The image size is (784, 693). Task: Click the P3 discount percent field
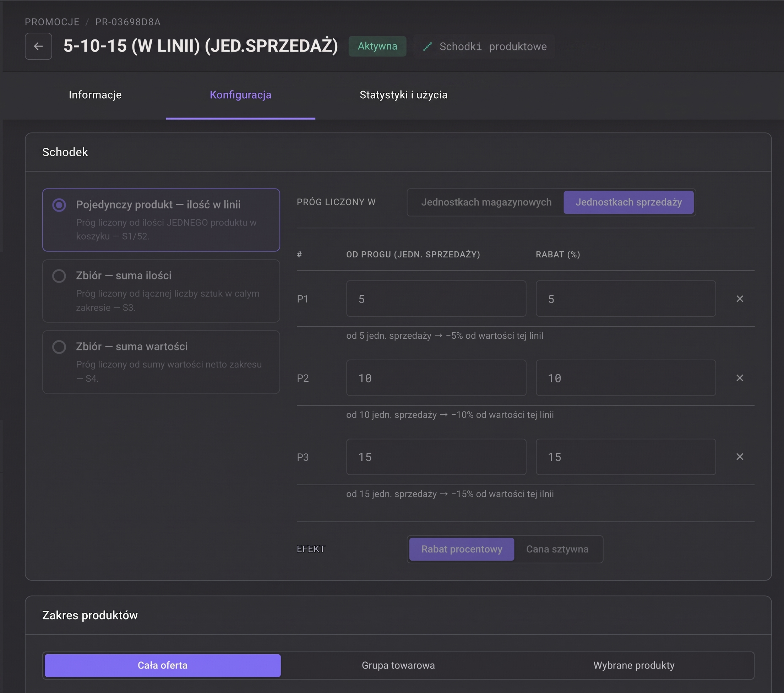626,457
